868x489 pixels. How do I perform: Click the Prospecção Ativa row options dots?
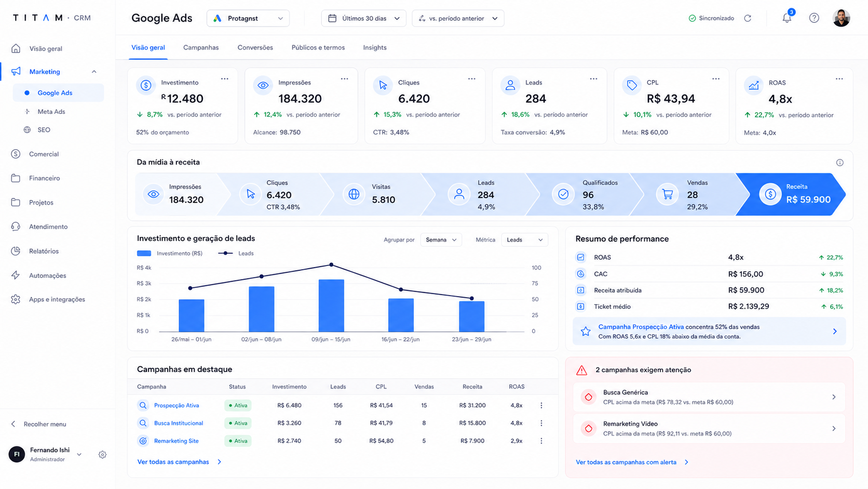(541, 405)
